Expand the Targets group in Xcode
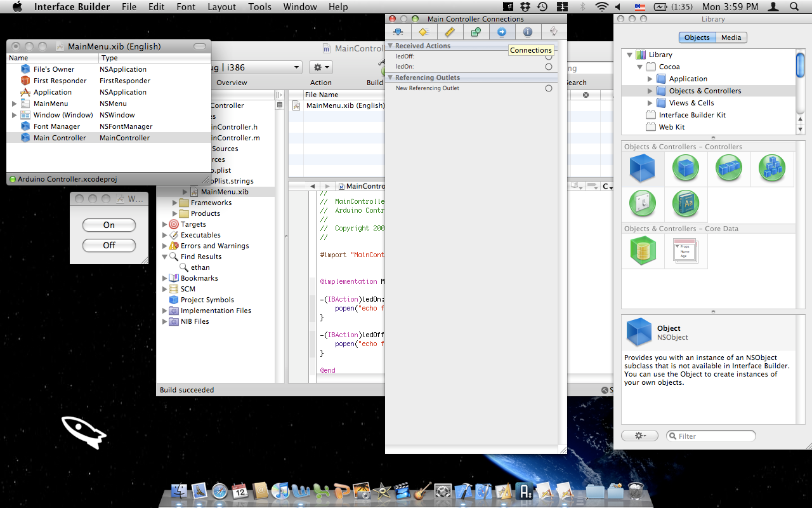 (165, 224)
